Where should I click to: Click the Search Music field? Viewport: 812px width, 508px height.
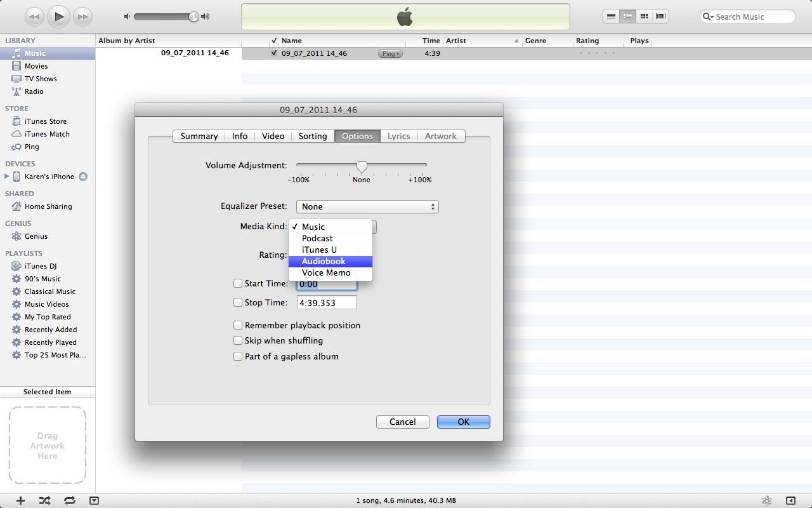(747, 17)
